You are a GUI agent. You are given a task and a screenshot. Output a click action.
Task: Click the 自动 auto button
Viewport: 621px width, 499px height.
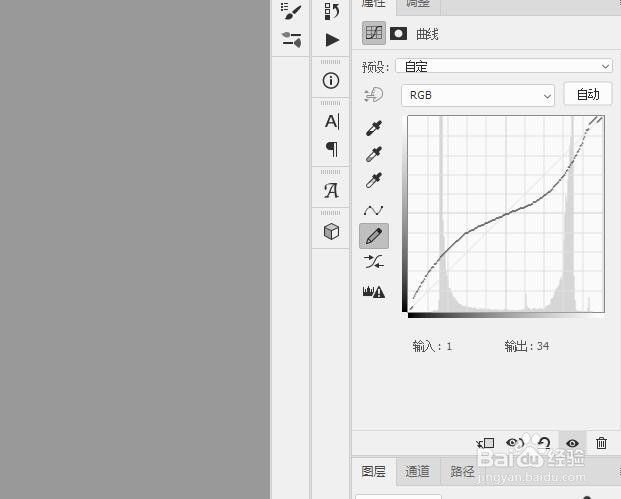pos(588,94)
